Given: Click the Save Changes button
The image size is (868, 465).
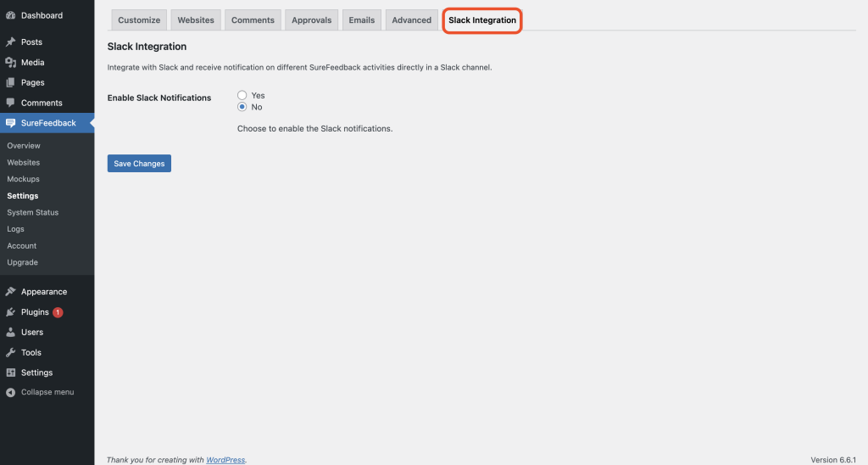Looking at the screenshot, I should 139,164.
